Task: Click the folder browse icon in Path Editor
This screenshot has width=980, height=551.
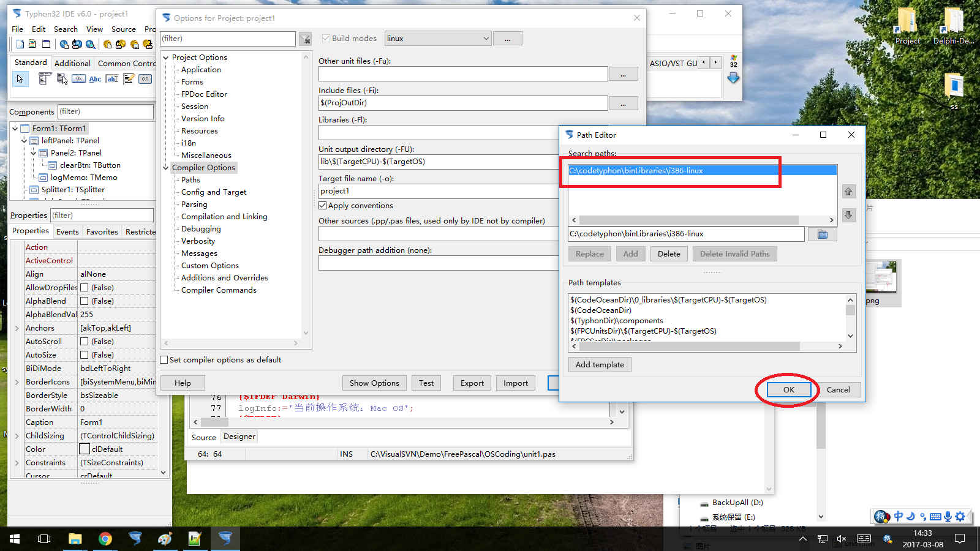Action: tap(822, 234)
